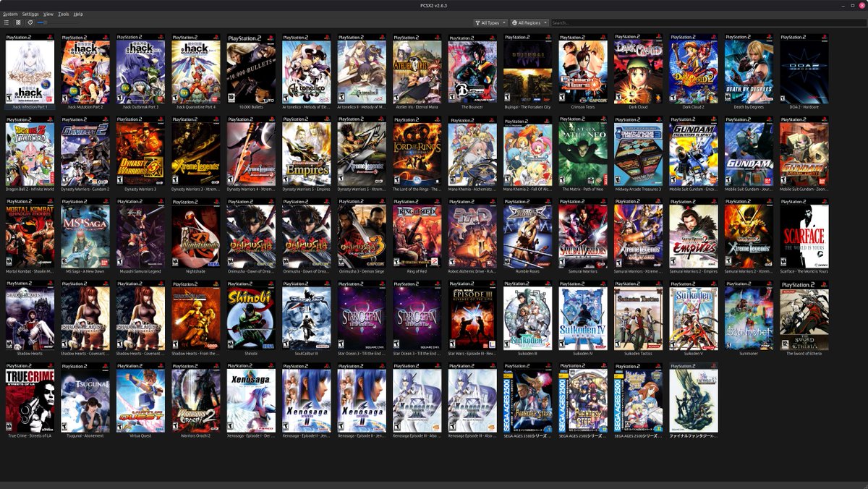Select the Warriors Orochi 2 cover
The image size is (868, 489).
coord(196,399)
